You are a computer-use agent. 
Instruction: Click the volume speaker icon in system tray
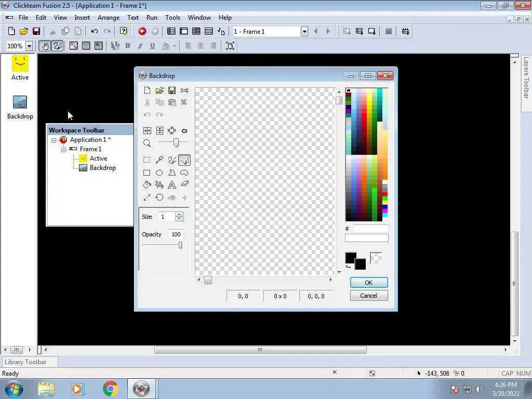click(x=479, y=389)
